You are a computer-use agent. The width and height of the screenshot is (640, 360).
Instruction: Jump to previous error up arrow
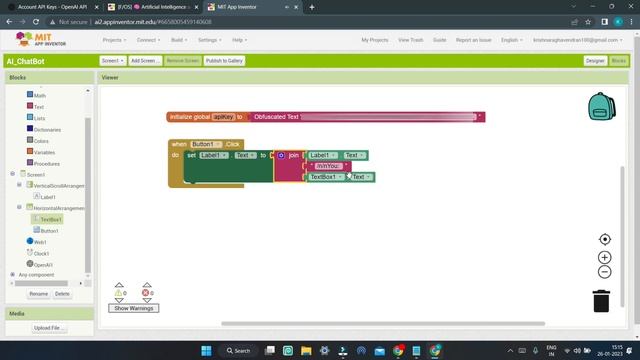tap(147, 285)
